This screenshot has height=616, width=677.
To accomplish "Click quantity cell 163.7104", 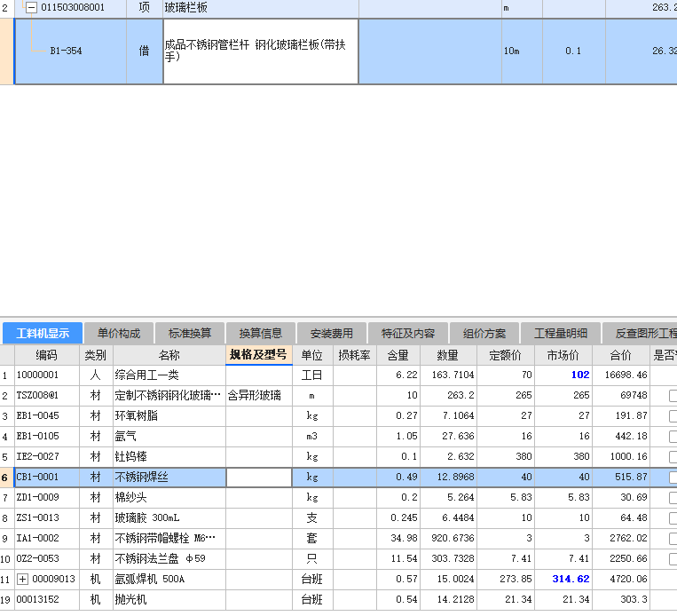I will coord(448,375).
